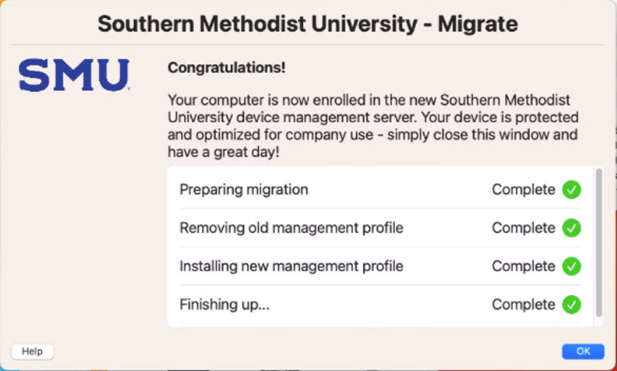Select the Preparing migration row
This screenshot has height=371, width=617.
380,190
